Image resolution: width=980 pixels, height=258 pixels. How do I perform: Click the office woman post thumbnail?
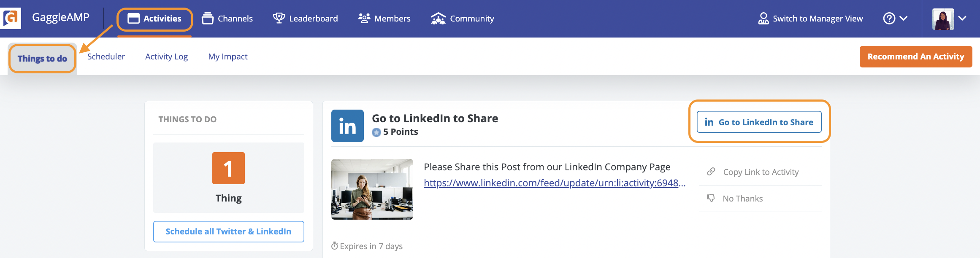(372, 189)
